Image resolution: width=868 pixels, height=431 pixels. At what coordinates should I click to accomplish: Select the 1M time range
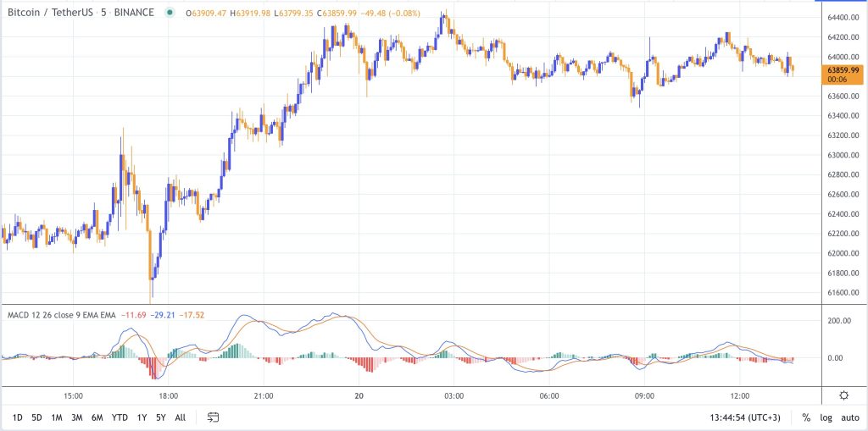(x=57, y=417)
